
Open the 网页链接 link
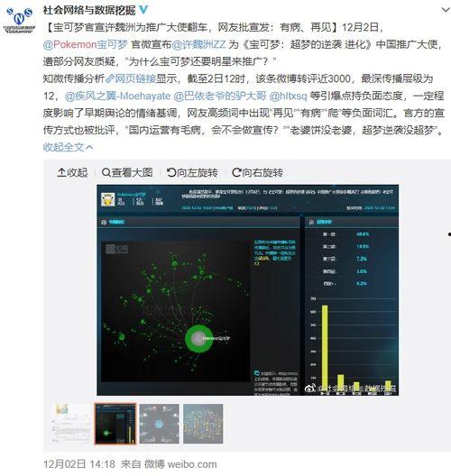point(135,78)
